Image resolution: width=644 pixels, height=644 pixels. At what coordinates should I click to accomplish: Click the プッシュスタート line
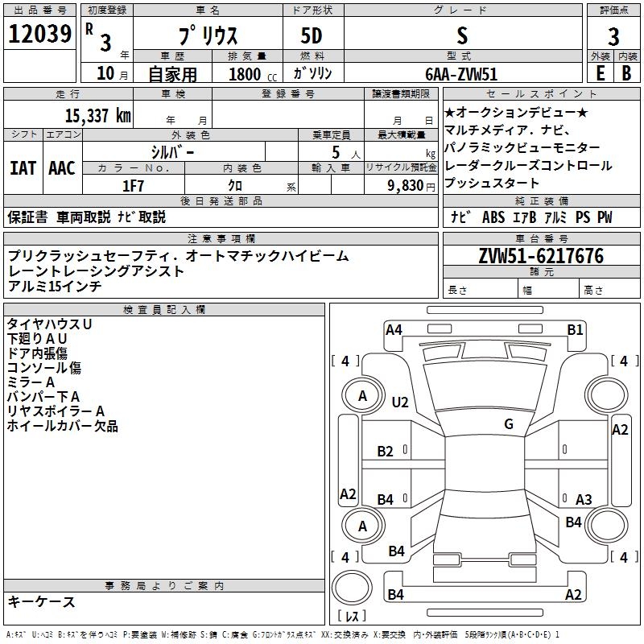(492, 183)
